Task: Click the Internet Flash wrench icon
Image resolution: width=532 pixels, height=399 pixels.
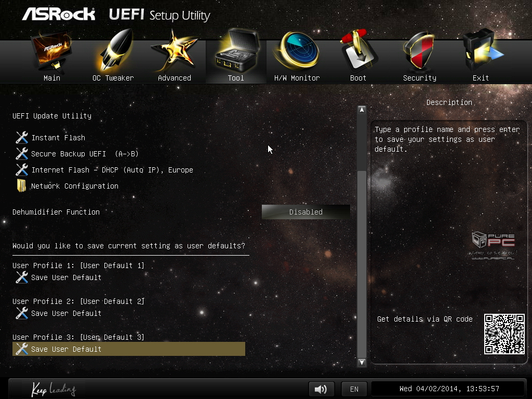Action: 22,170
